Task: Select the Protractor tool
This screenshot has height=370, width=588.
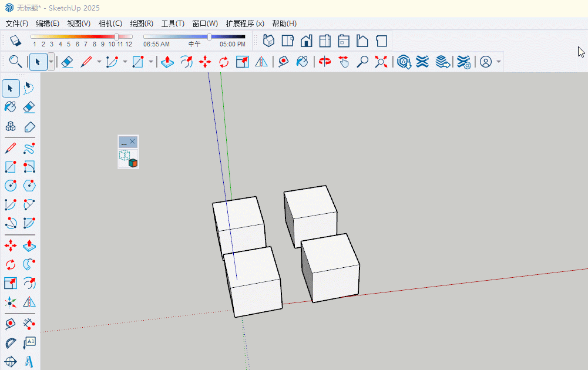Action: 10,343
